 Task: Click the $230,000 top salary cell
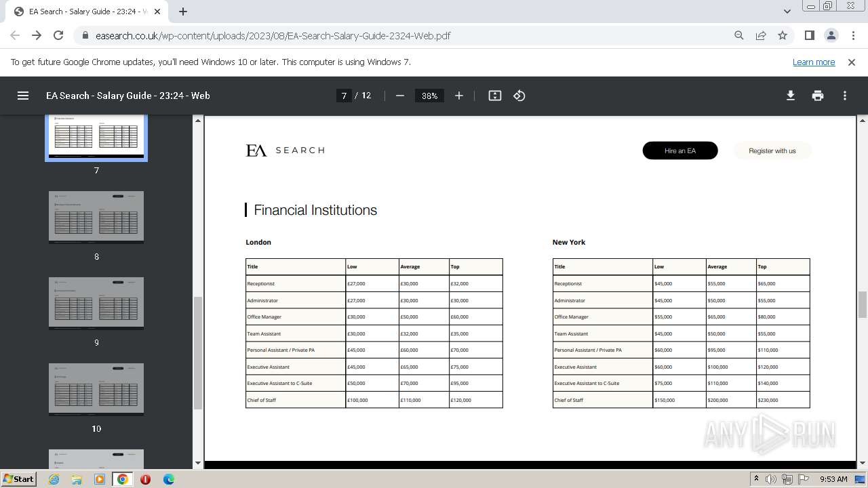coord(783,401)
